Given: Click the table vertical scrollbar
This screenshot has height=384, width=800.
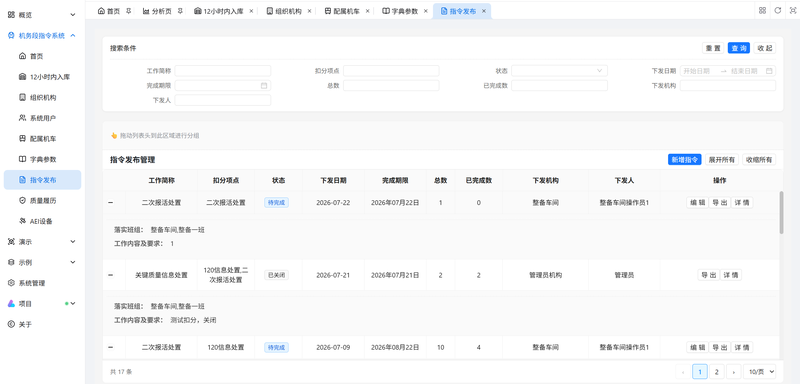Looking at the screenshot, I should pyautogui.click(x=781, y=213).
